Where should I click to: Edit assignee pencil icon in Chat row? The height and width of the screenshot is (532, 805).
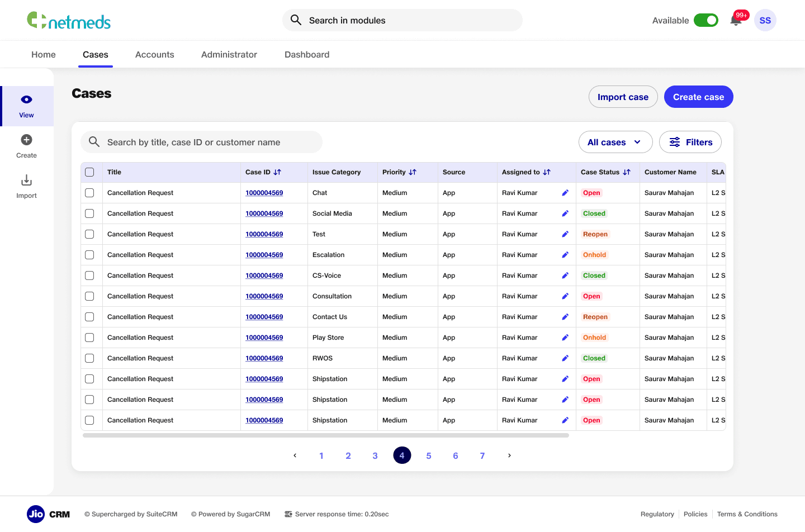click(x=565, y=193)
